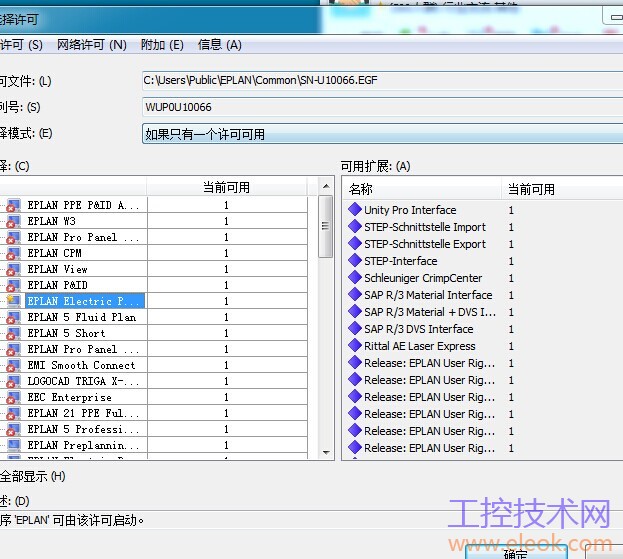Click the license list scroll down arrow
The height and width of the screenshot is (559, 623).
point(326,453)
